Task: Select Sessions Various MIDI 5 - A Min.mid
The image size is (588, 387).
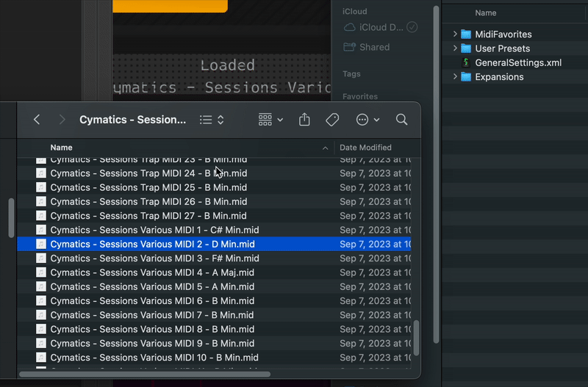Action: tap(214, 286)
